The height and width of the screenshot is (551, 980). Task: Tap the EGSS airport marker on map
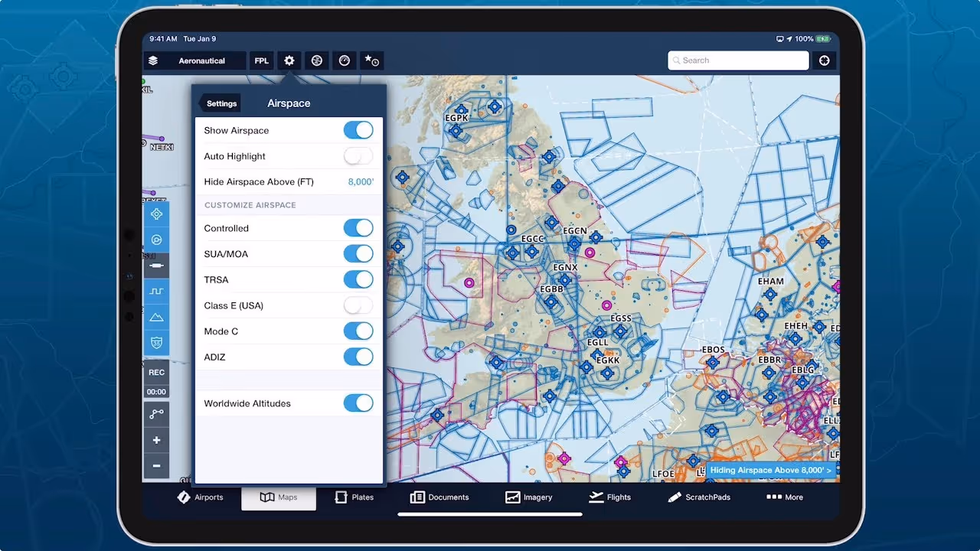click(x=620, y=331)
